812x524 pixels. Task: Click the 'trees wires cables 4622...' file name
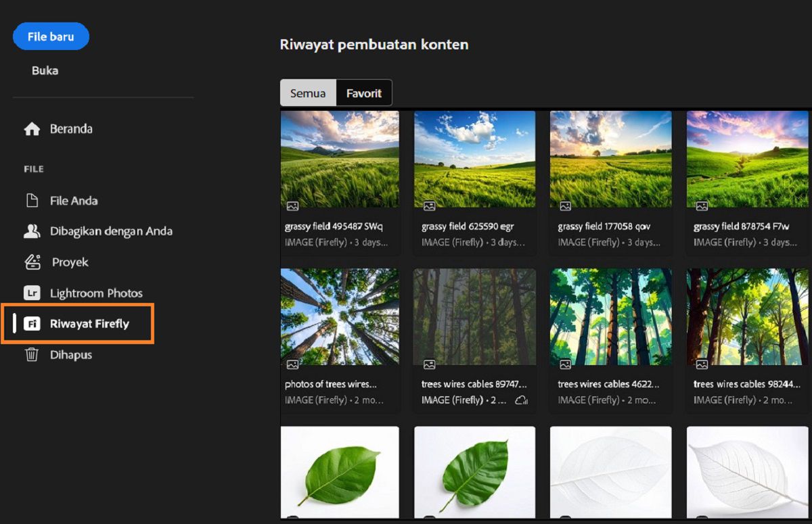coord(608,384)
